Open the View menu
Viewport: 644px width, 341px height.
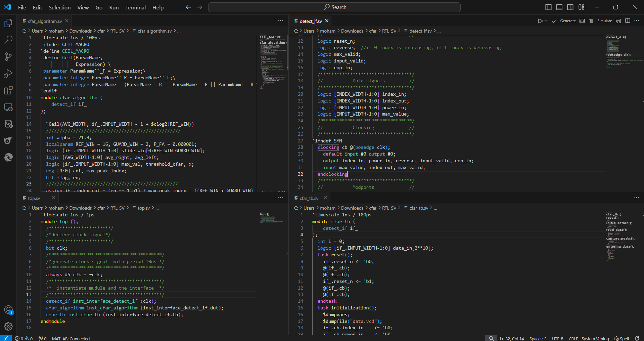point(83,7)
